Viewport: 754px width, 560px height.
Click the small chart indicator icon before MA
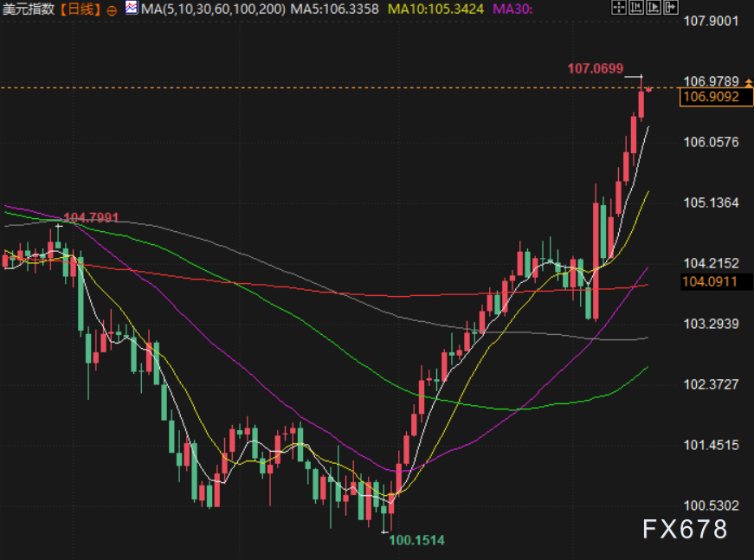click(x=131, y=9)
